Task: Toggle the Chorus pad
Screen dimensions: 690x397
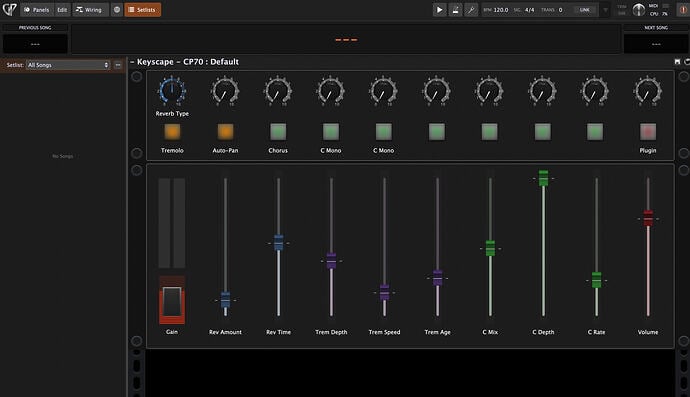Action: click(x=278, y=132)
